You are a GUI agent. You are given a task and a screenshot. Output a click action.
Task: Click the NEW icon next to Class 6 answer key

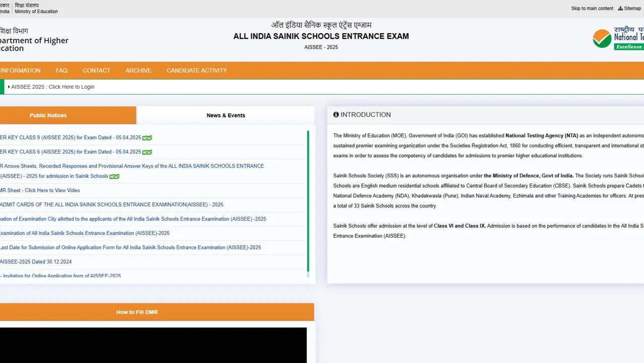point(147,152)
